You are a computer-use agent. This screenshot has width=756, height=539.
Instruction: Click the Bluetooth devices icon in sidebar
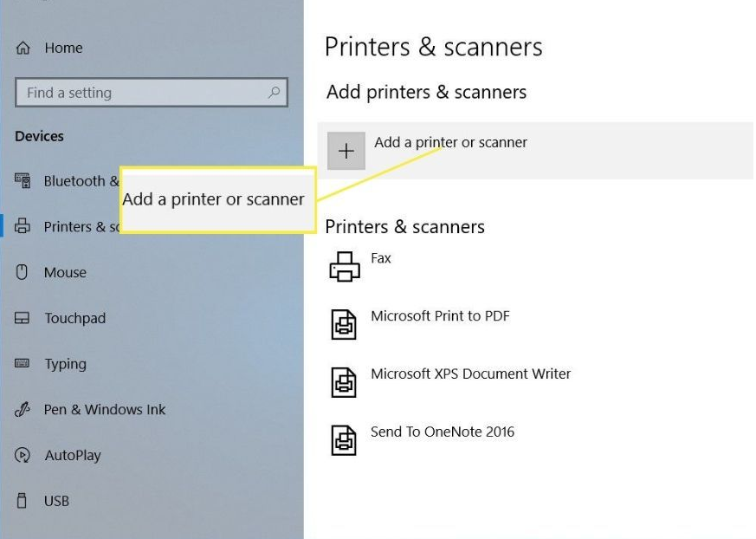[23, 181]
